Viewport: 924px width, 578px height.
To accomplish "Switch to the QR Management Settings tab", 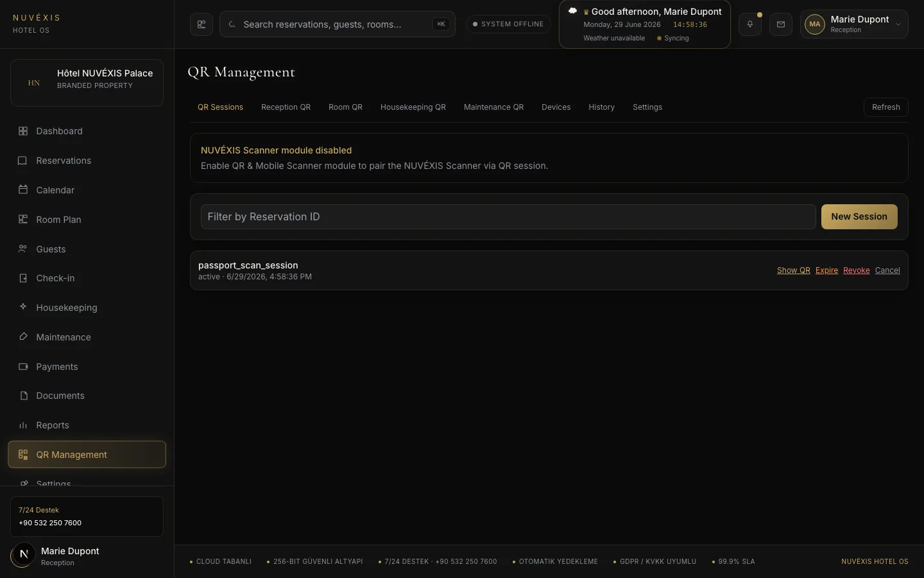I will point(647,107).
